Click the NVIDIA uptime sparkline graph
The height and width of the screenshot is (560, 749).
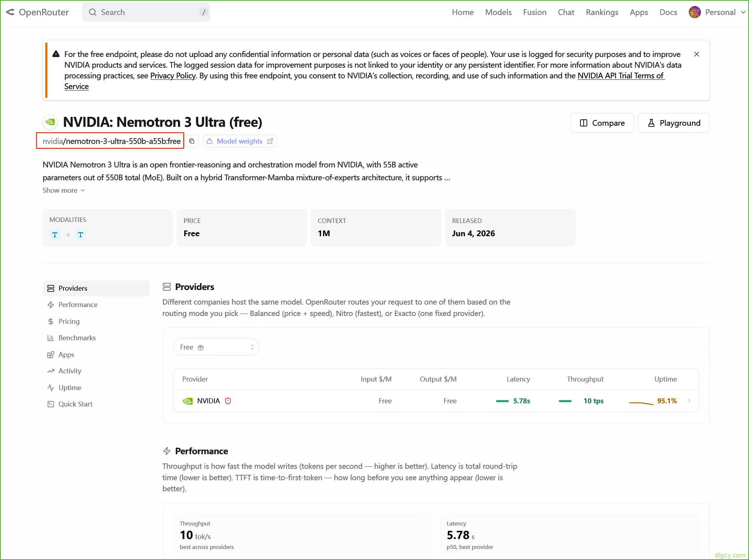pyautogui.click(x=641, y=403)
